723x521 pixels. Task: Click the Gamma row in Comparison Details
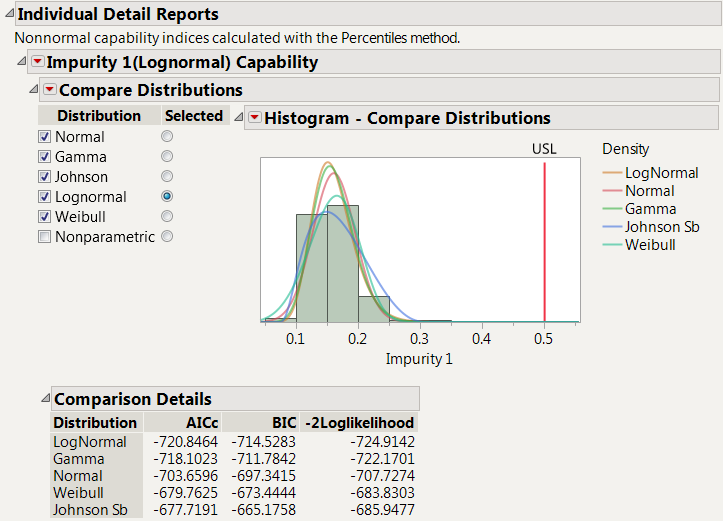coord(234,459)
